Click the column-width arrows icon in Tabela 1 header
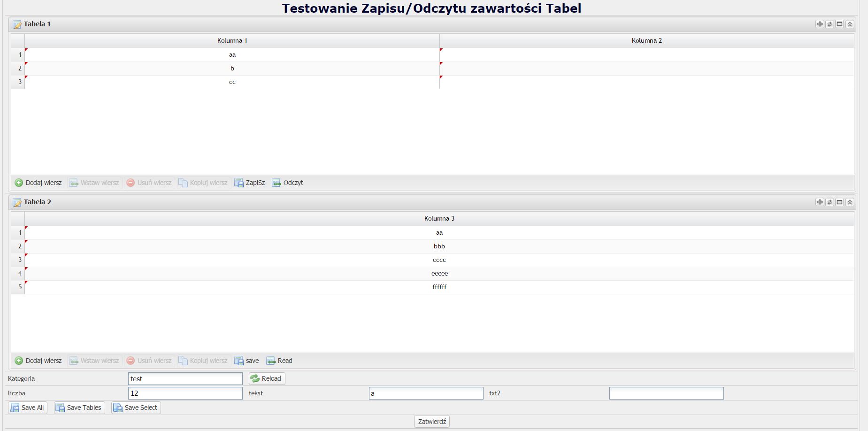868x431 pixels. [820, 24]
